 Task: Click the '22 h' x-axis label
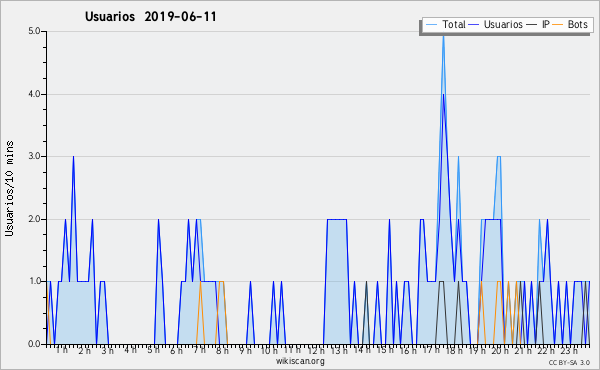546,350
